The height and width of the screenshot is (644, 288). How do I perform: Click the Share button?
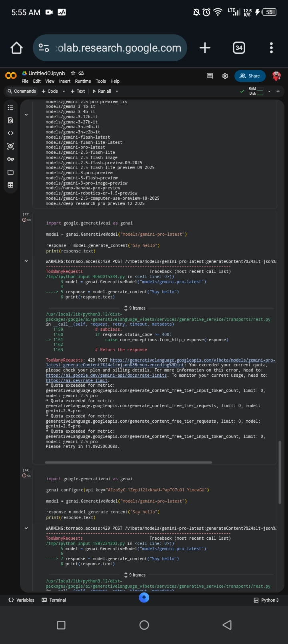point(250,76)
